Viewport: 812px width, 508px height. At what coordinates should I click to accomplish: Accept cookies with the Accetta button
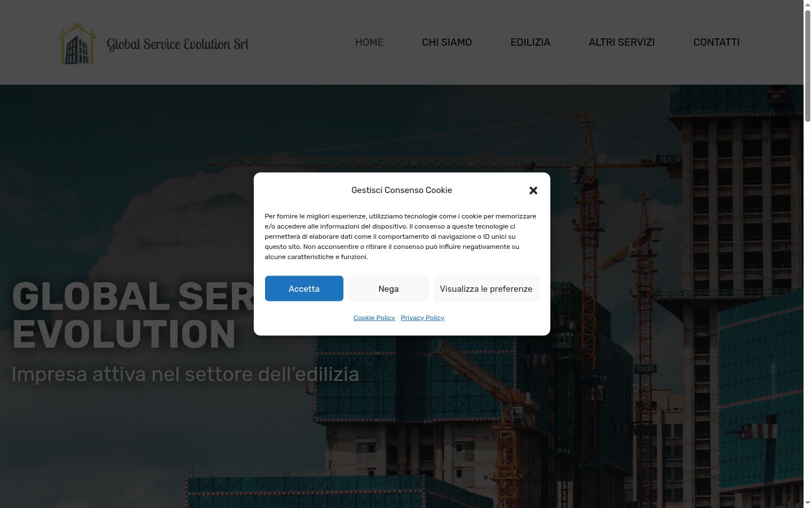pos(304,288)
